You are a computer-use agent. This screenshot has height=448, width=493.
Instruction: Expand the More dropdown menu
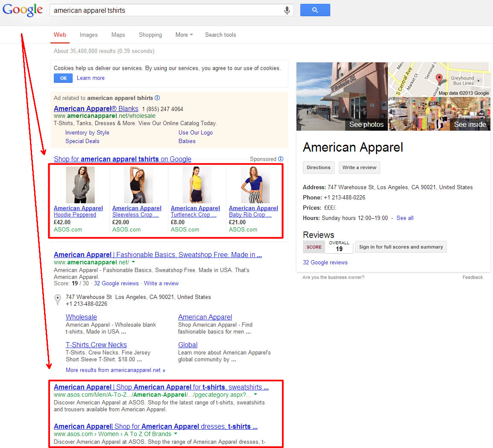click(184, 35)
